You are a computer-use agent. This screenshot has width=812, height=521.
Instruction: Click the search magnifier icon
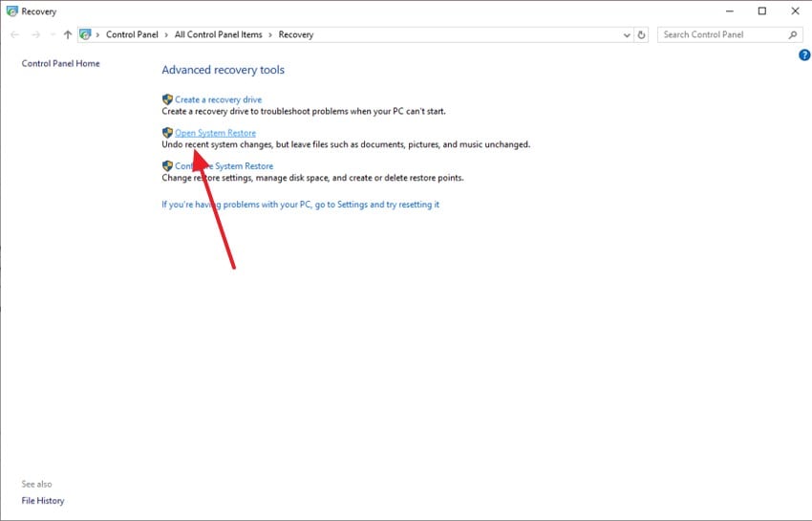(793, 34)
